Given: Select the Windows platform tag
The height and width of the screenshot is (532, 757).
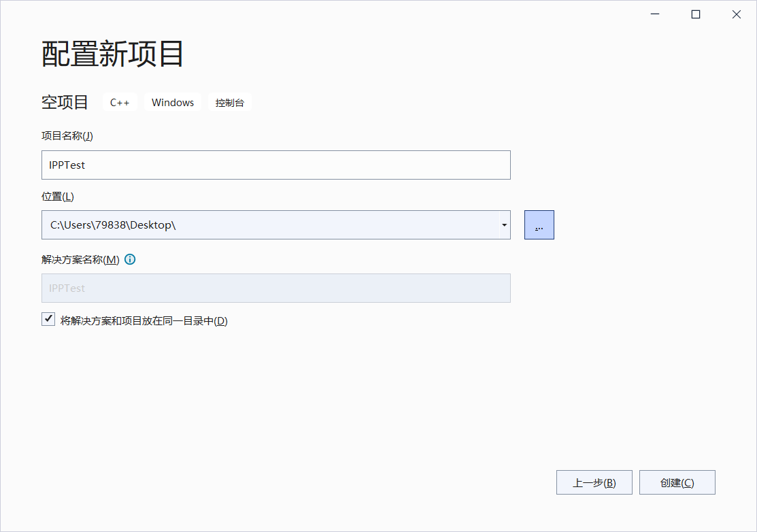Looking at the screenshot, I should point(173,102).
